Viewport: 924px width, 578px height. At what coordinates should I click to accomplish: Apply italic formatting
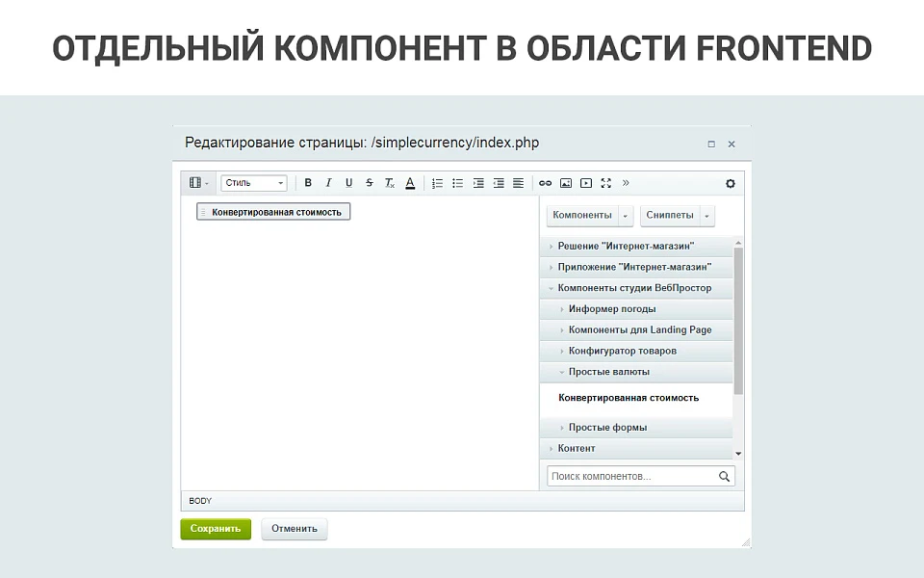click(328, 183)
